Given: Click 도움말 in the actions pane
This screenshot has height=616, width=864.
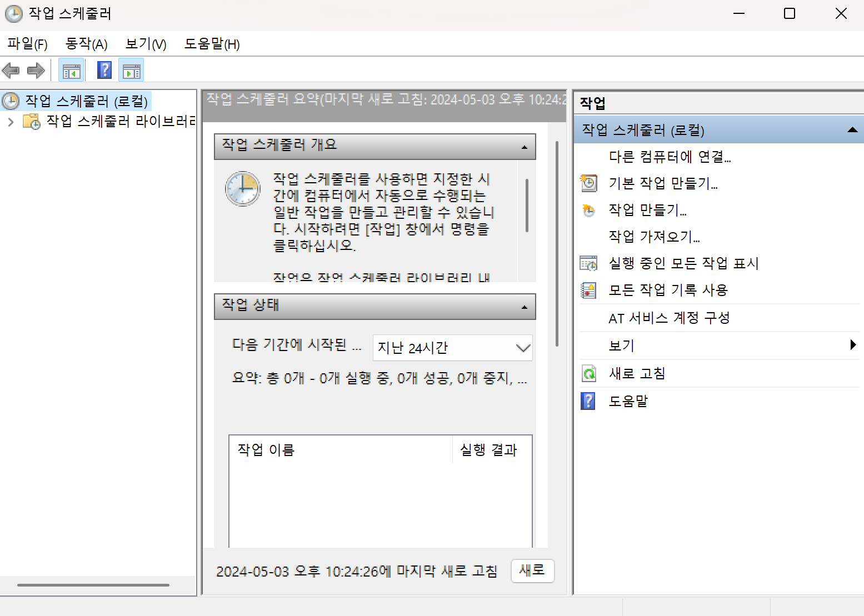Looking at the screenshot, I should [628, 401].
